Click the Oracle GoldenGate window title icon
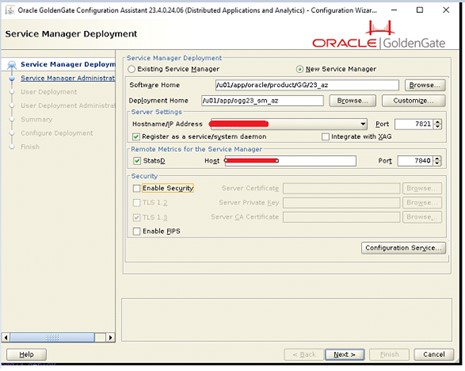465x371 pixels. tap(10, 10)
